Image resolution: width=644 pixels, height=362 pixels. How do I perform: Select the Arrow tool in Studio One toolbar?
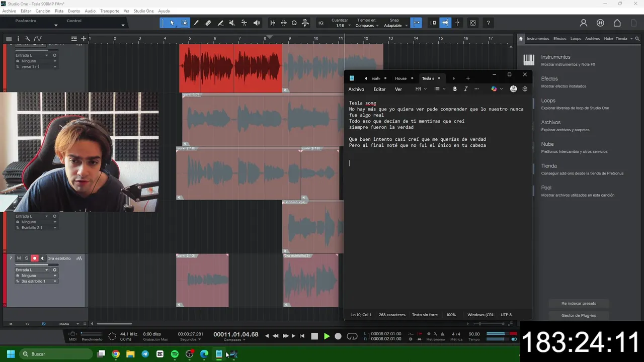point(172,23)
